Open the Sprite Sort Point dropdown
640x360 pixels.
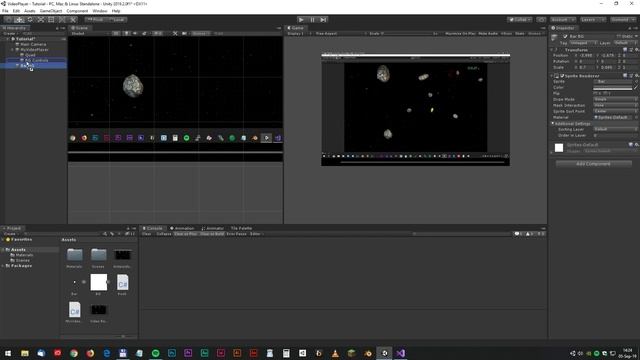pos(615,111)
